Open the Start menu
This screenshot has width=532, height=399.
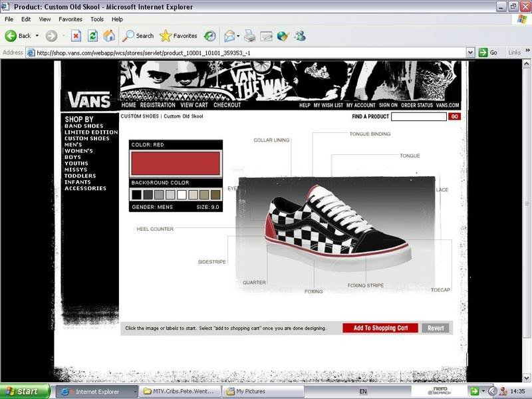(25, 392)
